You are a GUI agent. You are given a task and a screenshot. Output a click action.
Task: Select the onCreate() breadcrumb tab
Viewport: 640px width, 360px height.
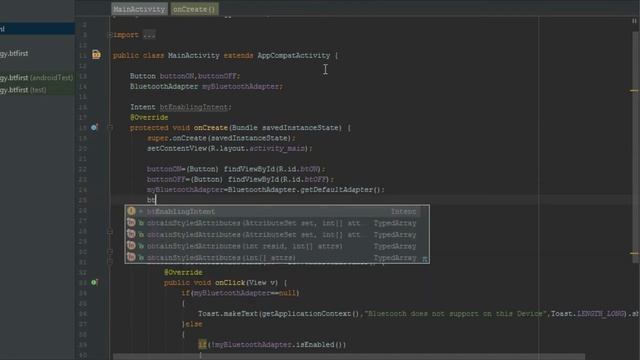point(194,9)
